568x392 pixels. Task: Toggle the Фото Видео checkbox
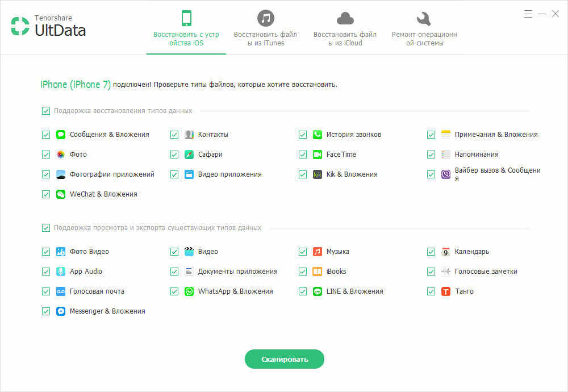coord(45,252)
